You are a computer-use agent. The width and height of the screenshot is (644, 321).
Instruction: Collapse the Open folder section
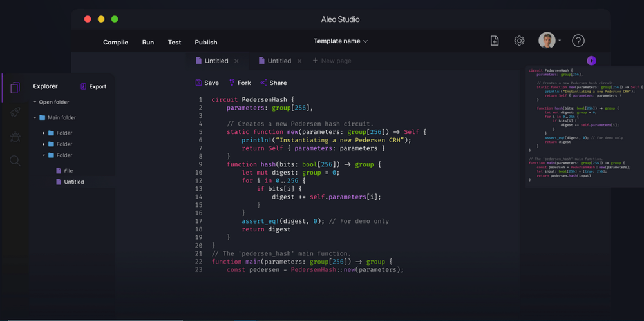[35, 102]
